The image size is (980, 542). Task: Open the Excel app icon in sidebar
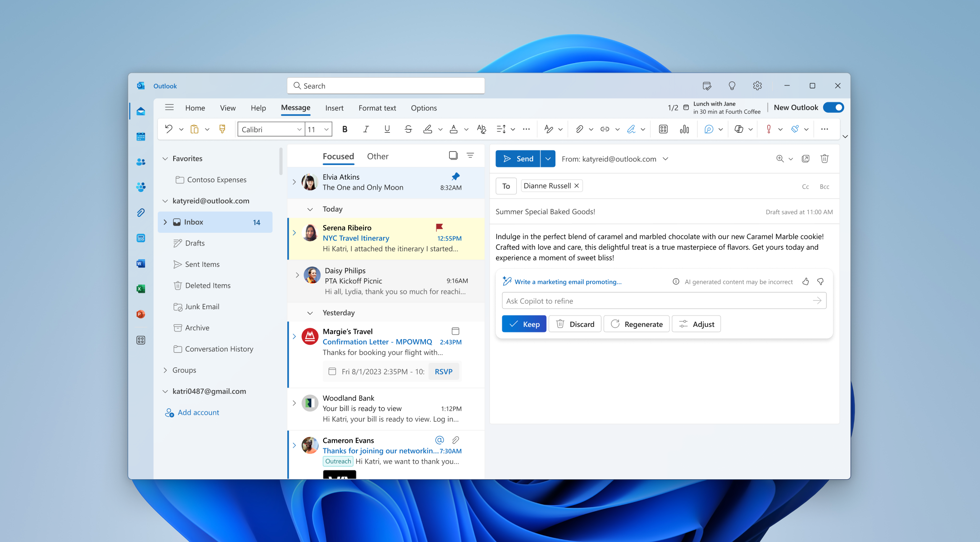click(141, 289)
